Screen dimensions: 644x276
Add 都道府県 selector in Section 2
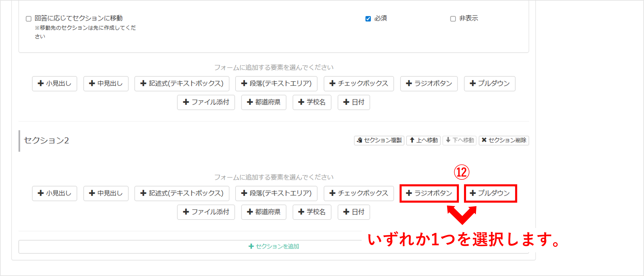click(264, 212)
